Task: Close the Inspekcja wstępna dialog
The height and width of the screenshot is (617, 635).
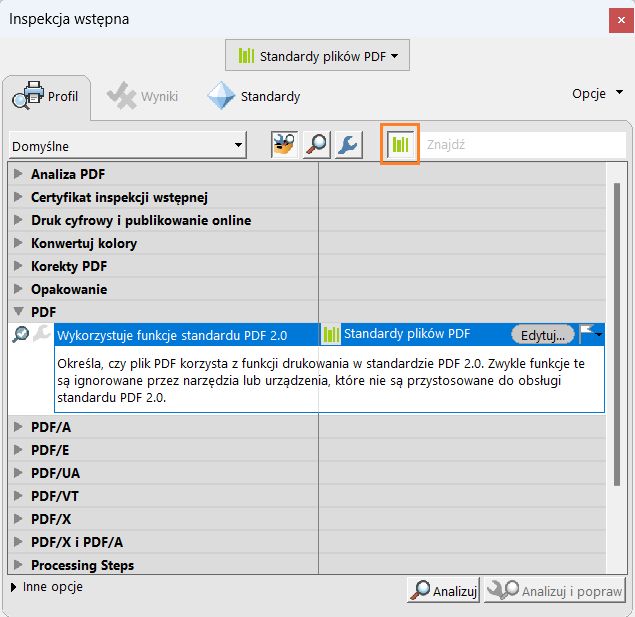Action: pyautogui.click(x=621, y=19)
